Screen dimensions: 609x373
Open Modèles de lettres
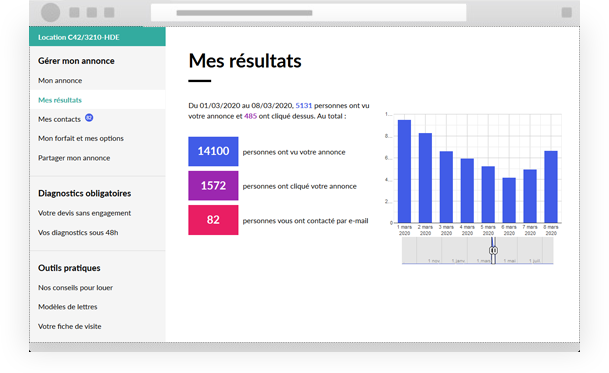pyautogui.click(x=68, y=307)
